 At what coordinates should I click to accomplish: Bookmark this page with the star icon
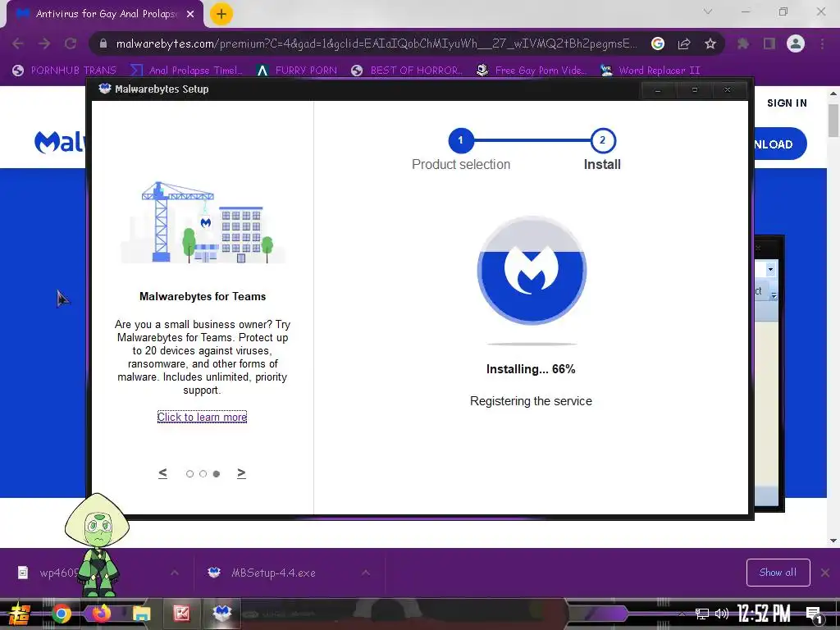710,43
